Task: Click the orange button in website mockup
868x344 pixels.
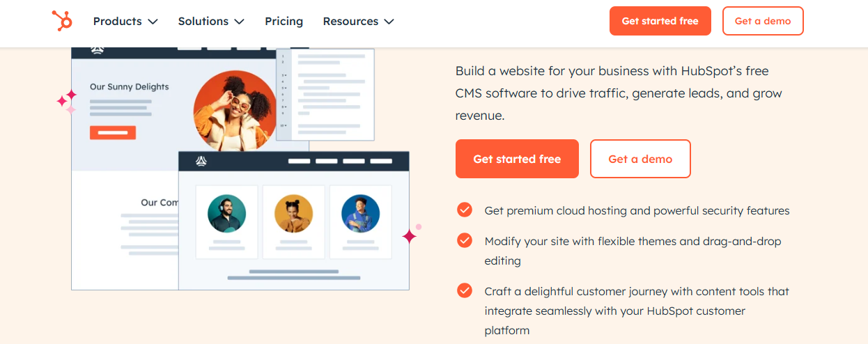Action: point(113,132)
